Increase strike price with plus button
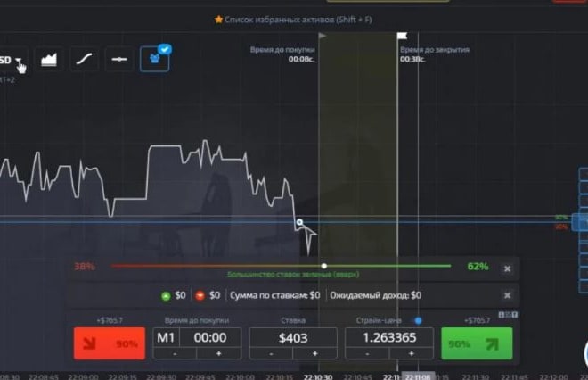 coord(412,353)
